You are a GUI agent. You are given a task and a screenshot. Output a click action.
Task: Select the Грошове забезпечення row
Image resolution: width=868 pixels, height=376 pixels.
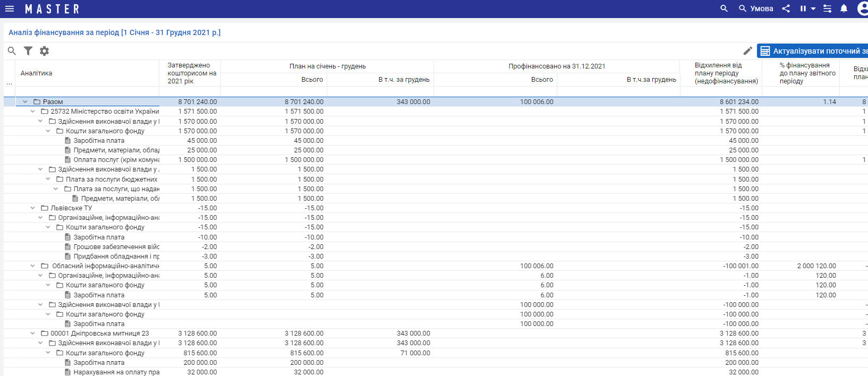click(x=116, y=247)
